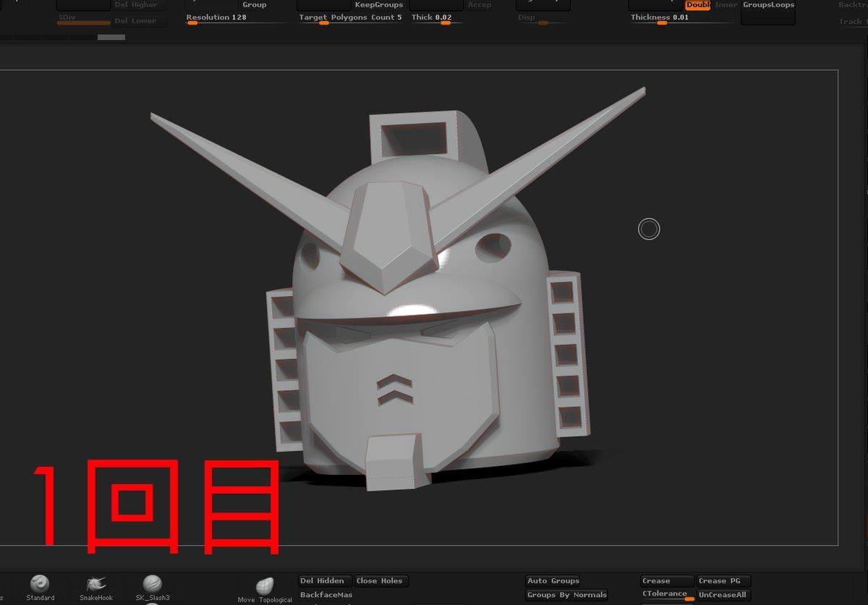Select the Standard brush
The image size is (868, 605).
(x=40, y=588)
